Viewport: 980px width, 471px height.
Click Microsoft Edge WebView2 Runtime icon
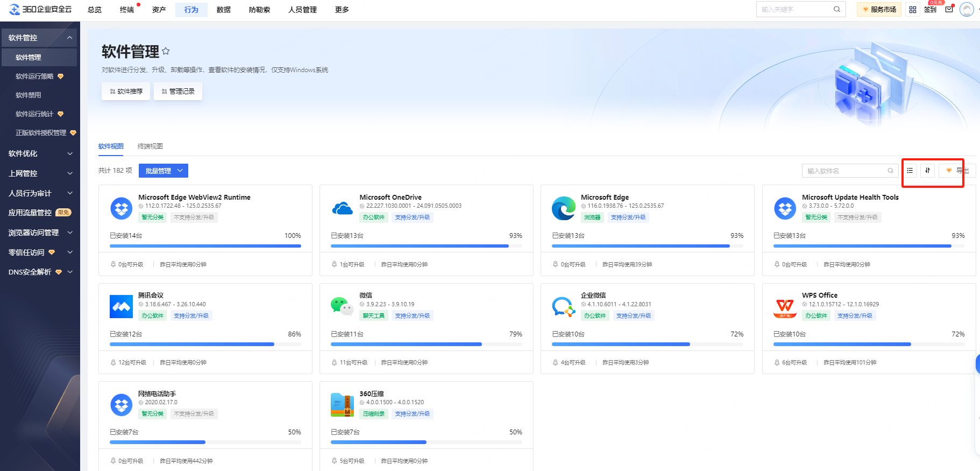121,208
